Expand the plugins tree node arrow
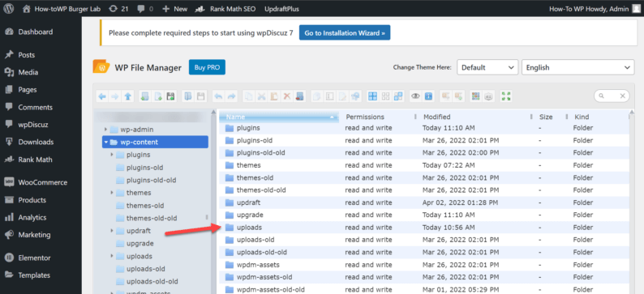The height and width of the screenshot is (294, 644). pos(112,155)
